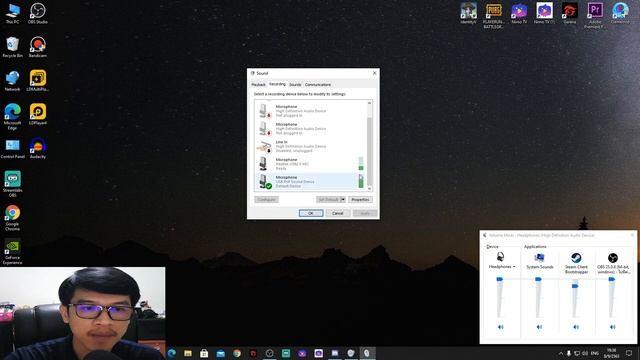Mute OBS in Volume Mixer
Image resolution: width=640 pixels, height=360 pixels.
point(612,327)
